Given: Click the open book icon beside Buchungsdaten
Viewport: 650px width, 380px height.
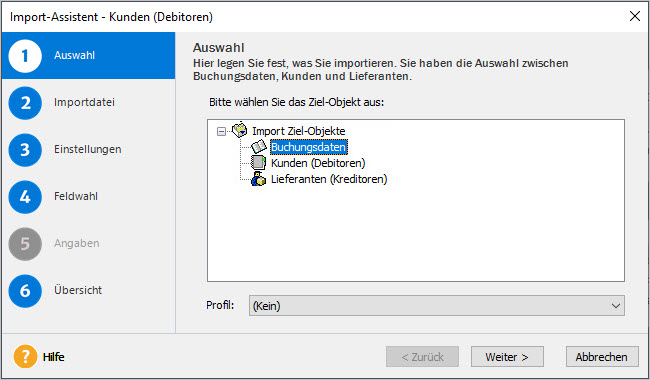Looking at the screenshot, I should [x=259, y=147].
